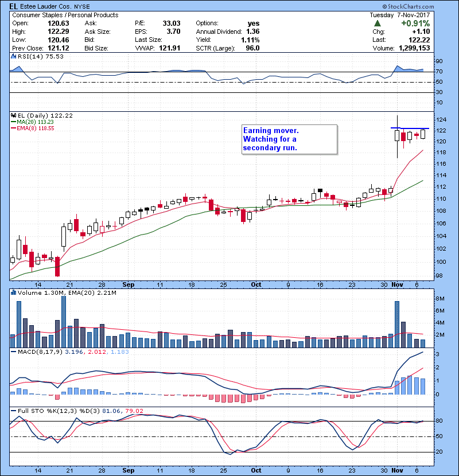Image resolution: width=459 pixels, height=476 pixels.
Task: Click the candlestick icon beside EL (Daily)
Action: click(x=13, y=115)
